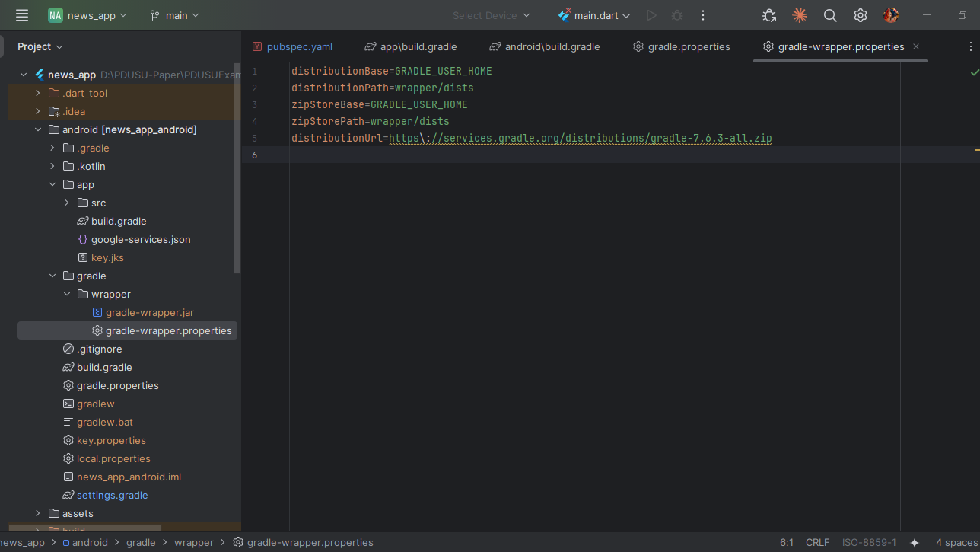
Task: Open IDE settings gear
Action: point(861,15)
